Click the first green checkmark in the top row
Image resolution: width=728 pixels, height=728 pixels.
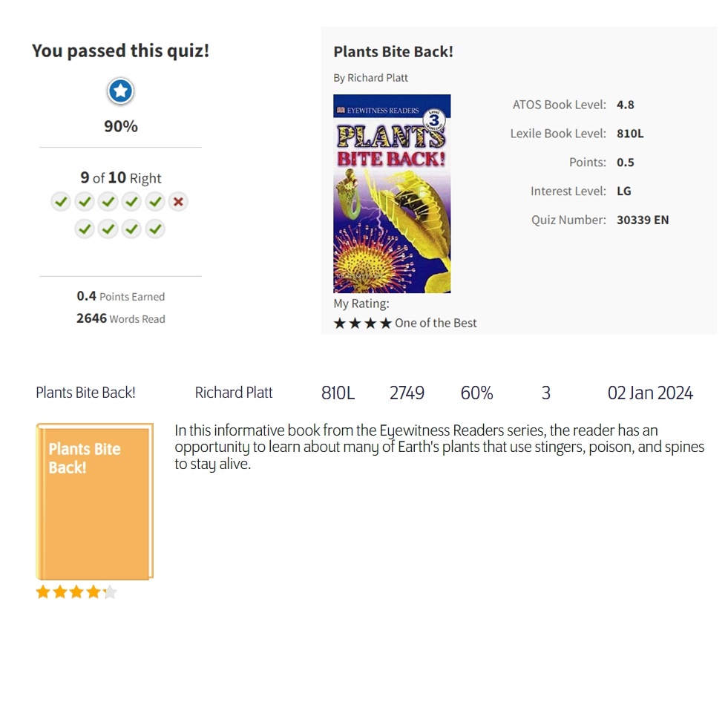(60, 202)
